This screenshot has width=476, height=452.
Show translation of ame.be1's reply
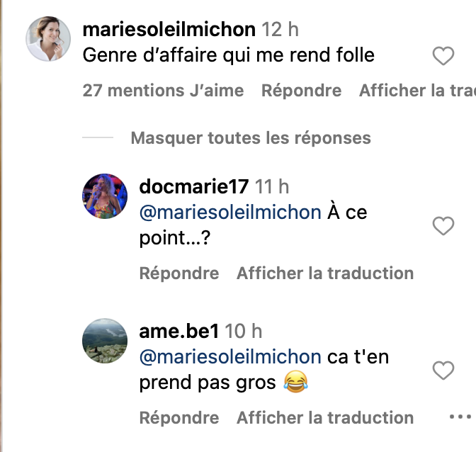point(325,417)
